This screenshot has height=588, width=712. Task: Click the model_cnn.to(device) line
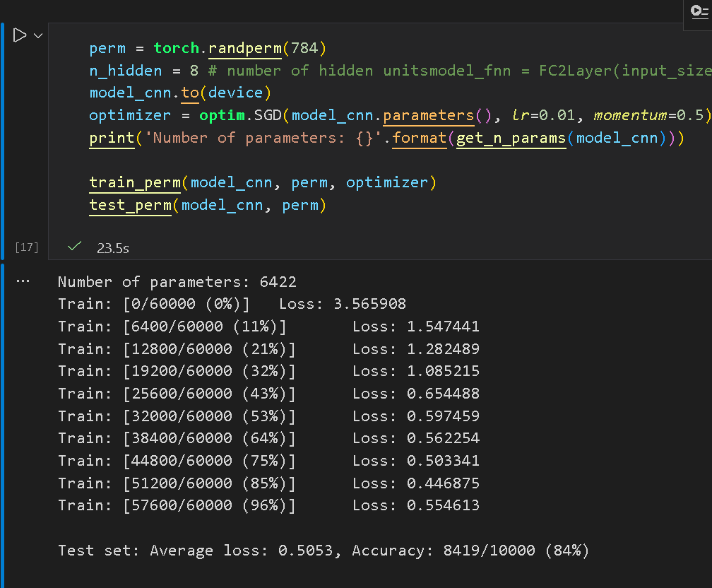point(179,93)
